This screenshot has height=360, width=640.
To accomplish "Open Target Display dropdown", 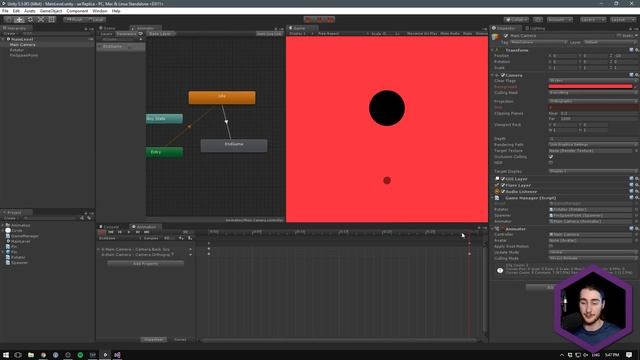I will click(593, 171).
